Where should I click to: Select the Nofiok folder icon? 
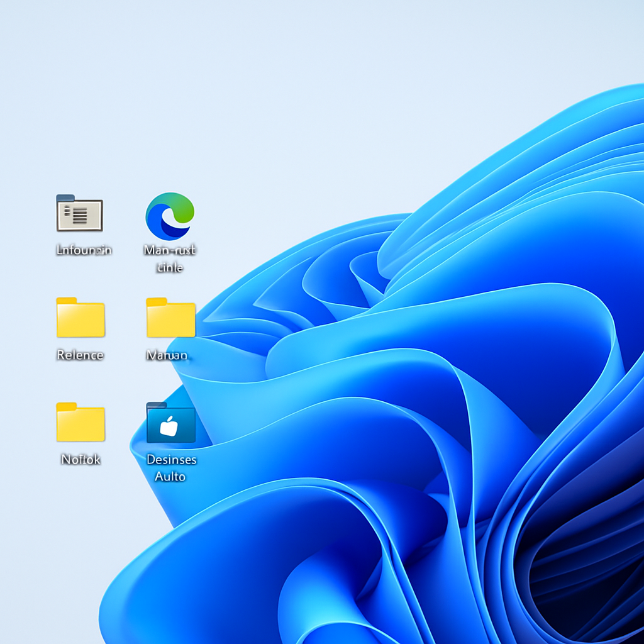(x=80, y=422)
